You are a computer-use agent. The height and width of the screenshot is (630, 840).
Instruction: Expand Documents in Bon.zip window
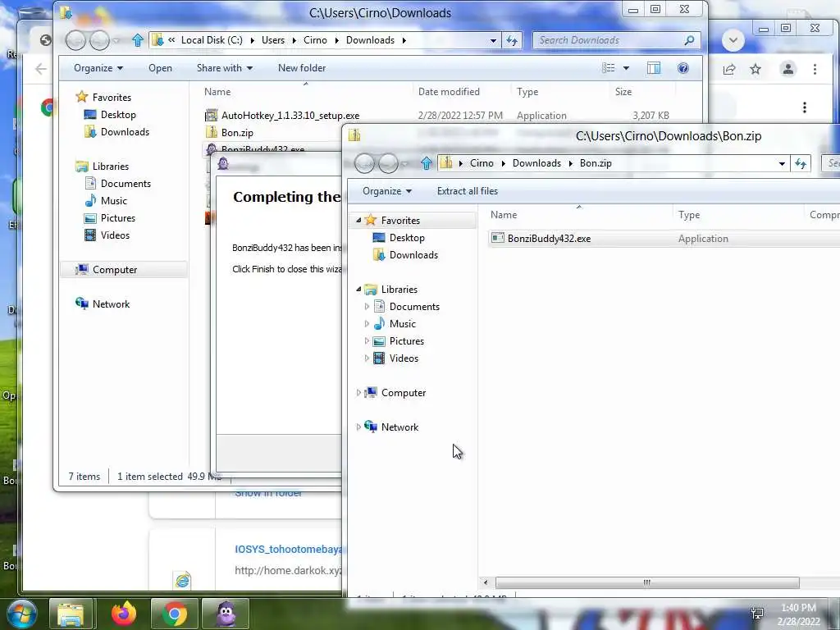pyautogui.click(x=367, y=307)
